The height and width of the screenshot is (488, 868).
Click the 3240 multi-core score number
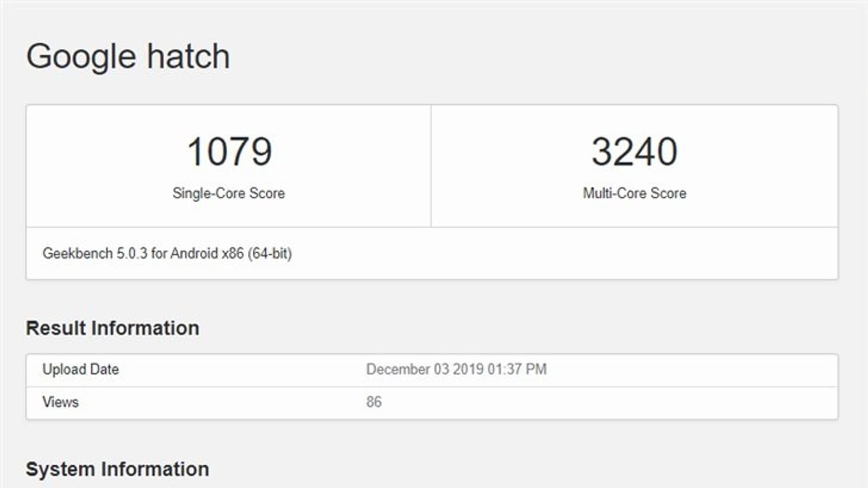[634, 151]
